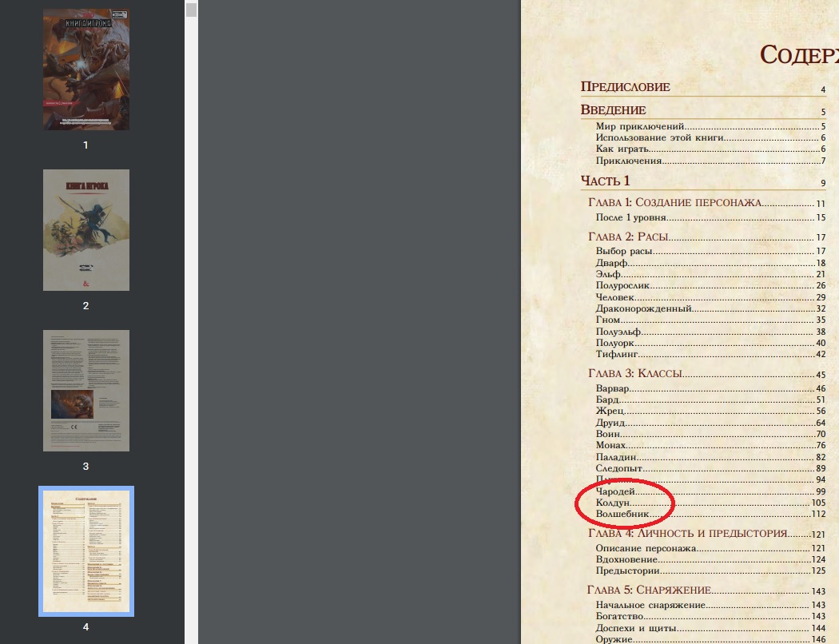
Task: Click the 'Воин' class entry
Action: [x=608, y=434]
